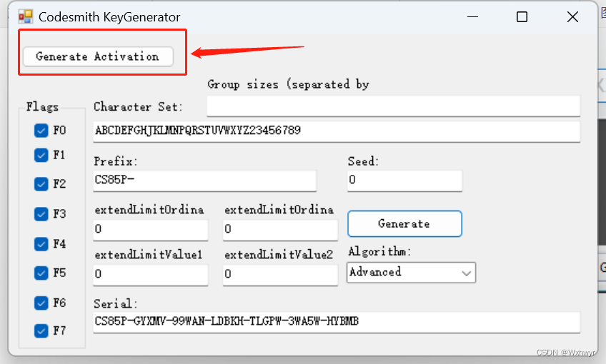The width and height of the screenshot is (606, 364).
Task: Uncheck the F1 flag checkbox
Action: (41, 155)
